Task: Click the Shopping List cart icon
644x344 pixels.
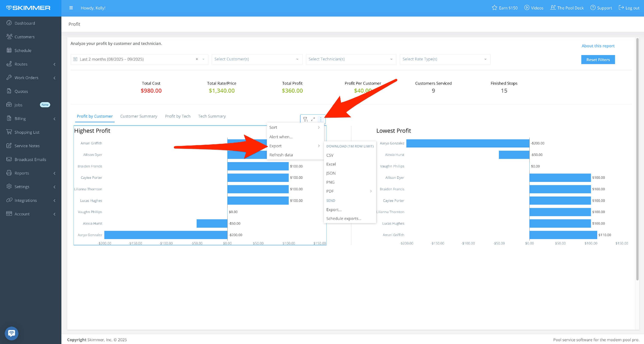Action: 9,132
